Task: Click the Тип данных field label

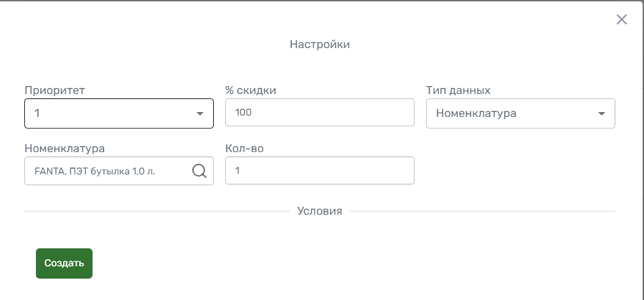Action: (458, 91)
